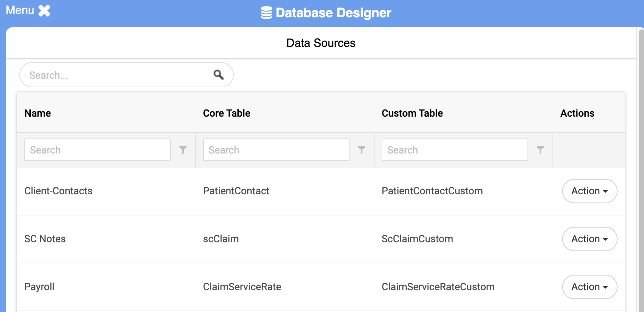Click the Custom Table column search box
The width and height of the screenshot is (644, 312).
[455, 150]
